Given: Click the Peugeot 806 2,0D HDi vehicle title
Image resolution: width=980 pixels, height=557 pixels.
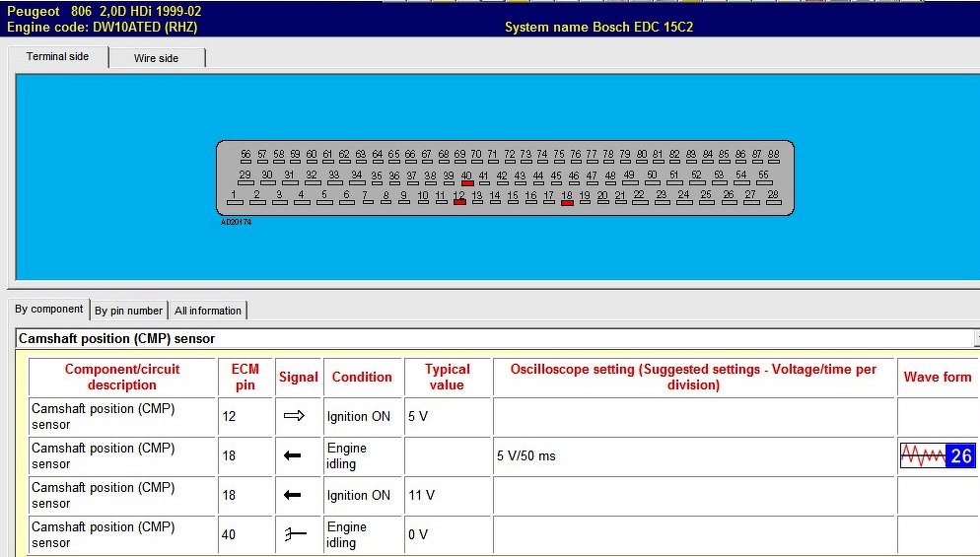Looking at the screenshot, I should [105, 11].
